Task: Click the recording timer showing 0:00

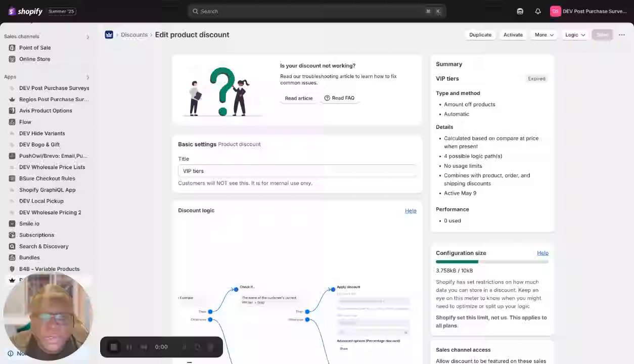Action: coord(161,347)
